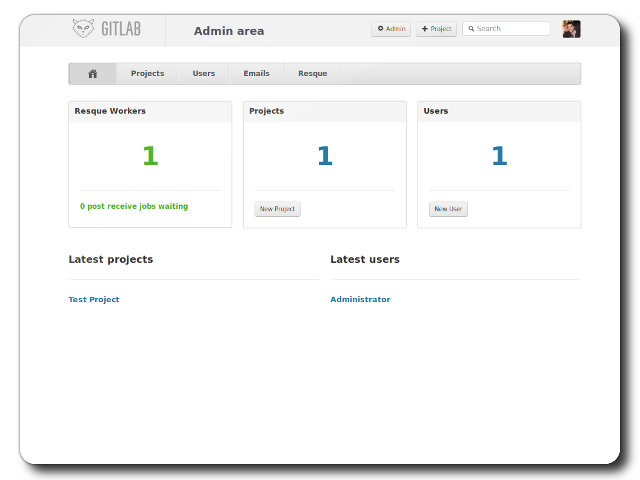
Task: Click the New User button
Action: (x=448, y=209)
